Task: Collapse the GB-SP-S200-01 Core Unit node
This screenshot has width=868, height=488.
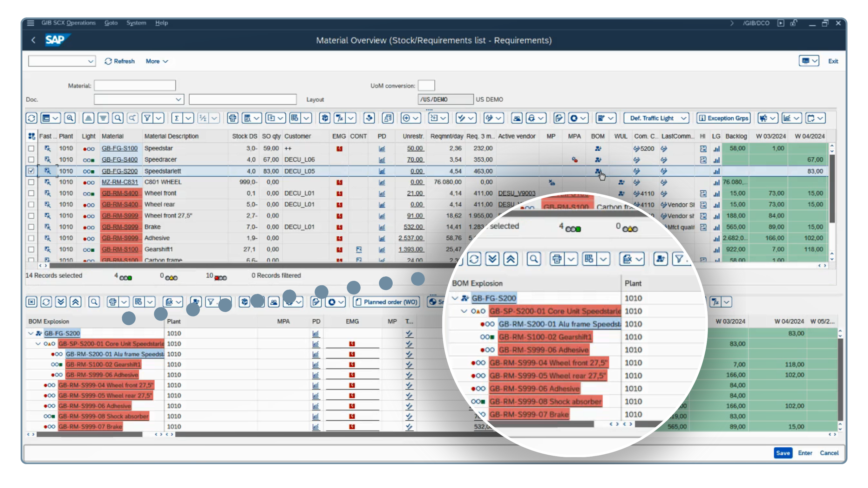Action: pyautogui.click(x=38, y=344)
